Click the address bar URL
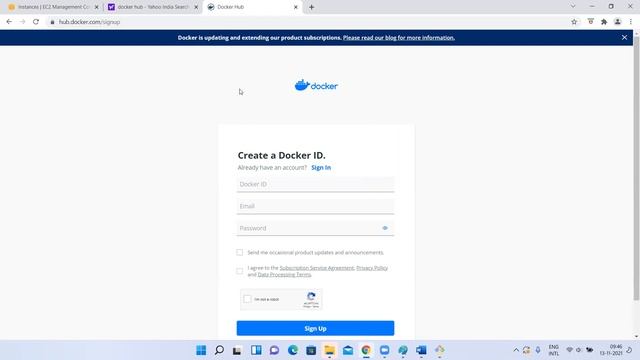Image resolution: width=640 pixels, height=360 pixels. pyautogui.click(x=89, y=22)
